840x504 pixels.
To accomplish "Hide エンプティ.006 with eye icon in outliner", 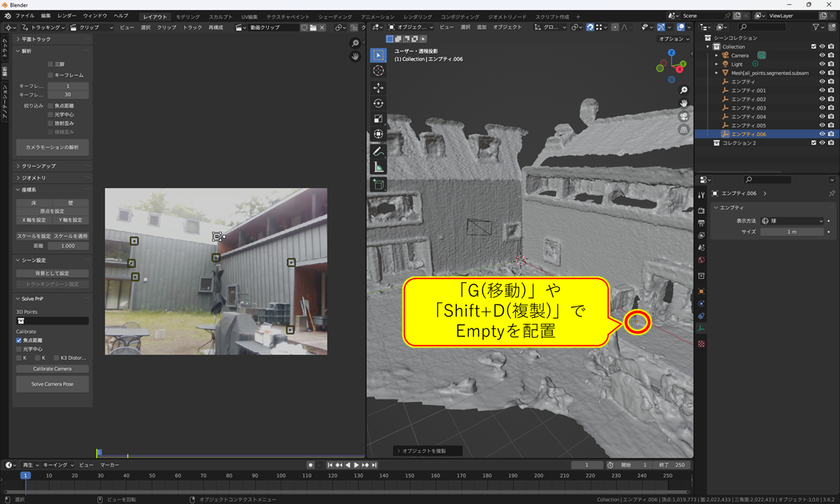I will click(822, 134).
